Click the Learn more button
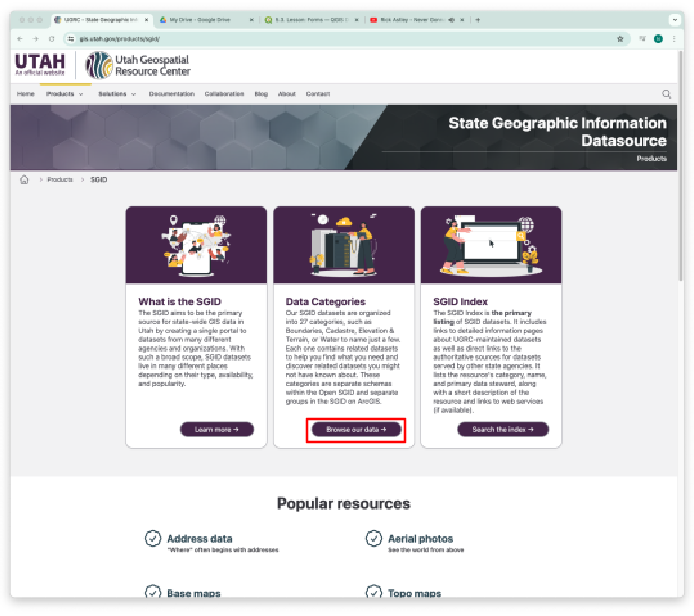 pyautogui.click(x=217, y=430)
